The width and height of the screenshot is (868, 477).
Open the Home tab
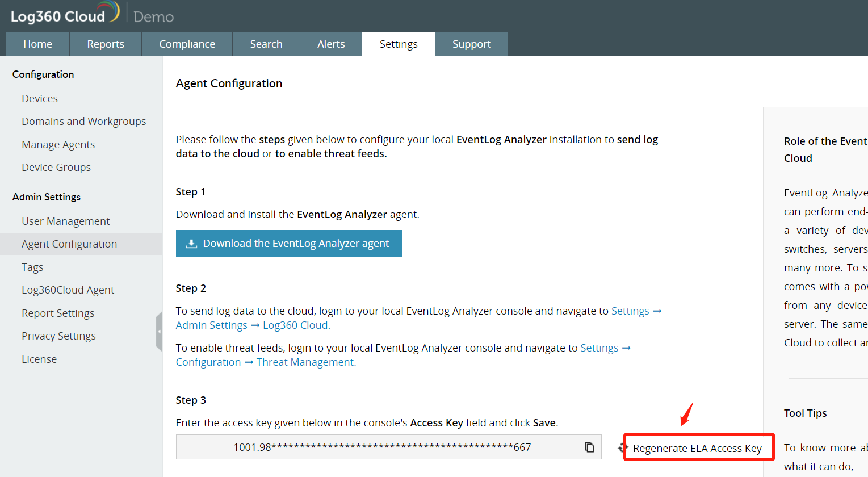tap(38, 44)
